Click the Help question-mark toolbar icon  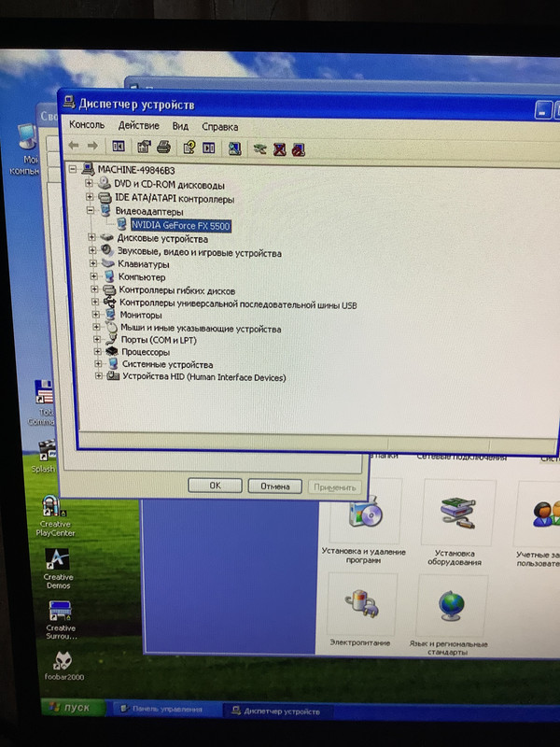pyautogui.click(x=189, y=148)
